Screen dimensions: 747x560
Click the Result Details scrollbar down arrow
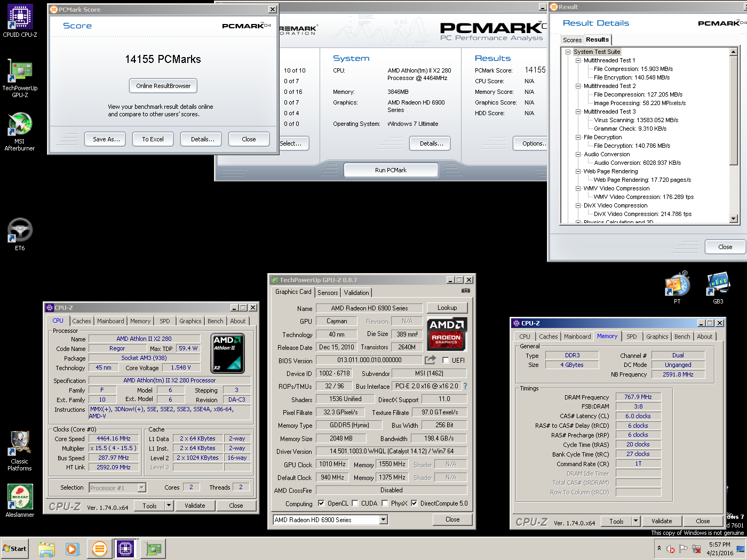[733, 219]
